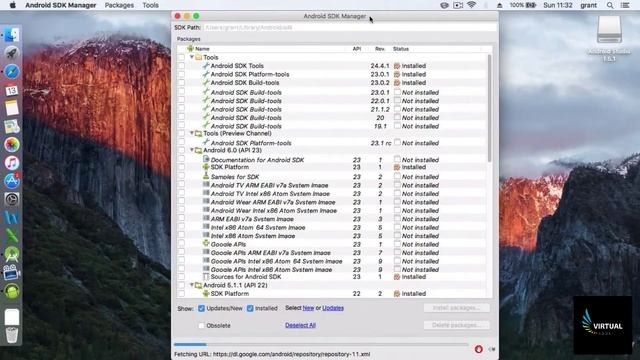The width and height of the screenshot is (640, 360).
Task: Open App Store from the Dock
Action: (x=12, y=181)
